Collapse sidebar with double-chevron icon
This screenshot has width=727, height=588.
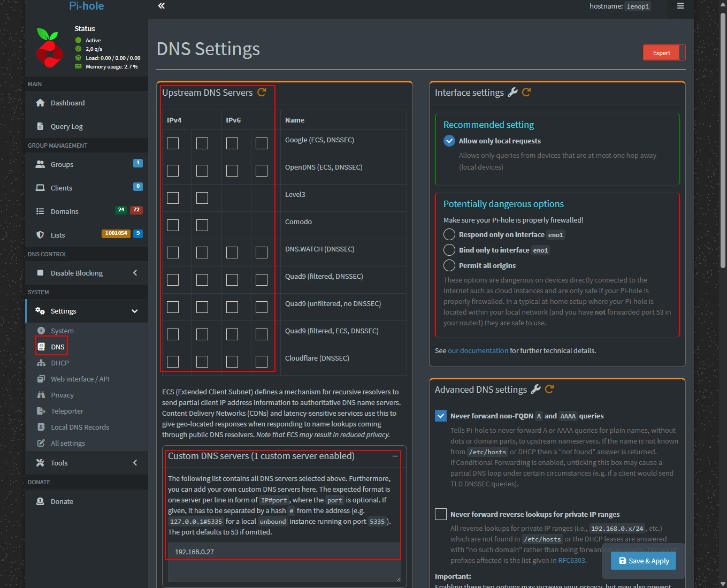coord(162,6)
